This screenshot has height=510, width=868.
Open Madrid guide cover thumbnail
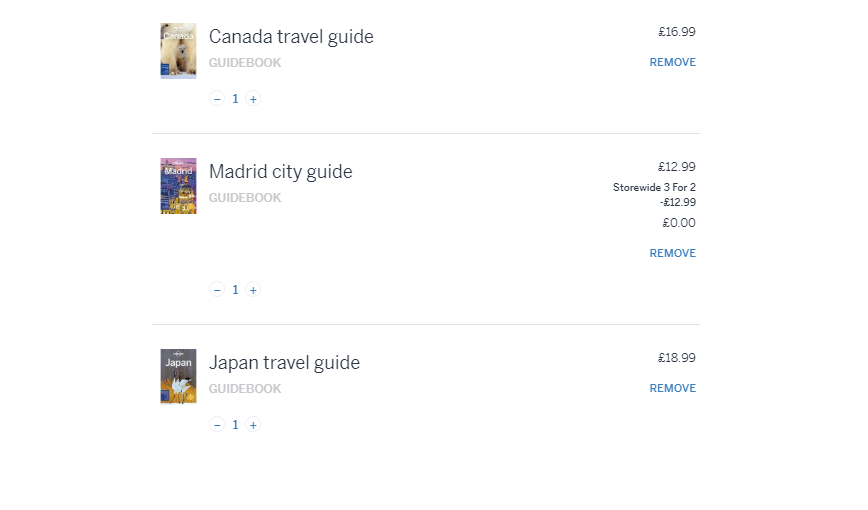[178, 186]
